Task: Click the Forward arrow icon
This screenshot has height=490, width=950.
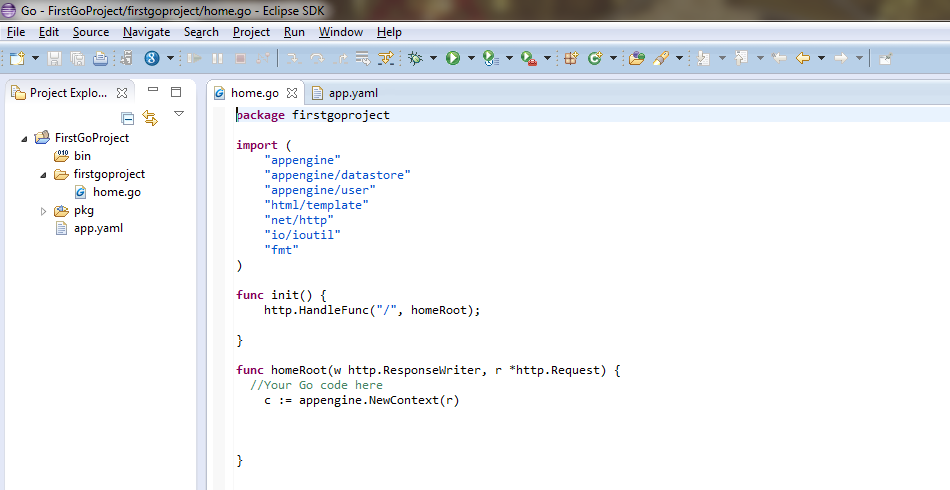Action: pyautogui.click(x=840, y=58)
